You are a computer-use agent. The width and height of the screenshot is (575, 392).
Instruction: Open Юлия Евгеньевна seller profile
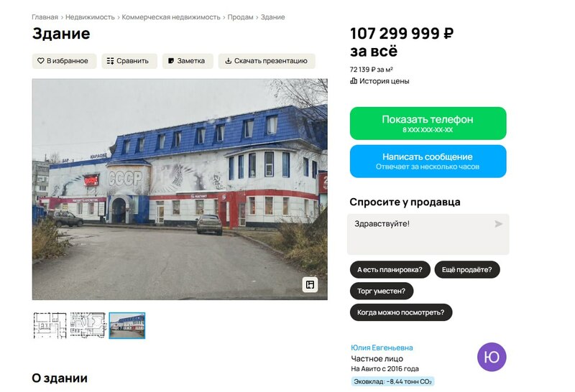click(382, 347)
